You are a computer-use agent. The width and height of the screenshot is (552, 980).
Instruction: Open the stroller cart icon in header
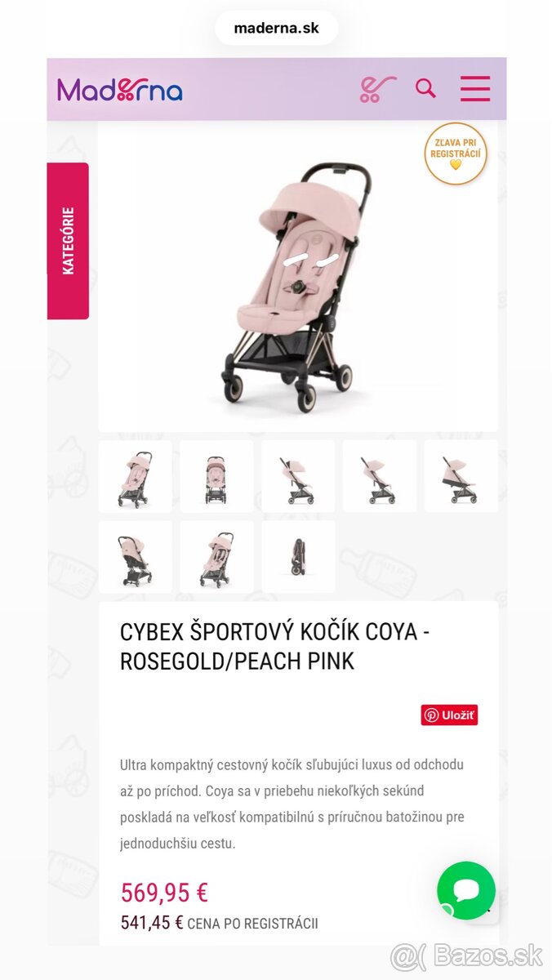click(x=377, y=89)
